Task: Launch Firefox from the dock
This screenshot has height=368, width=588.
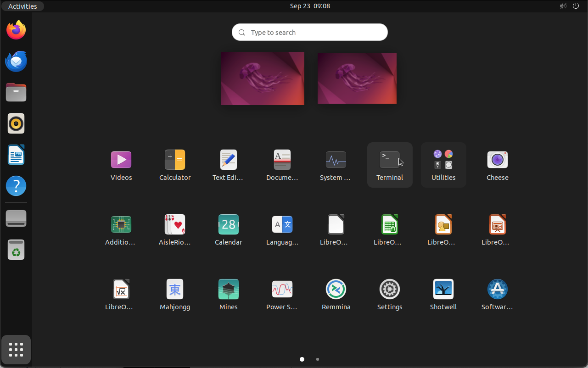Action: click(x=16, y=29)
